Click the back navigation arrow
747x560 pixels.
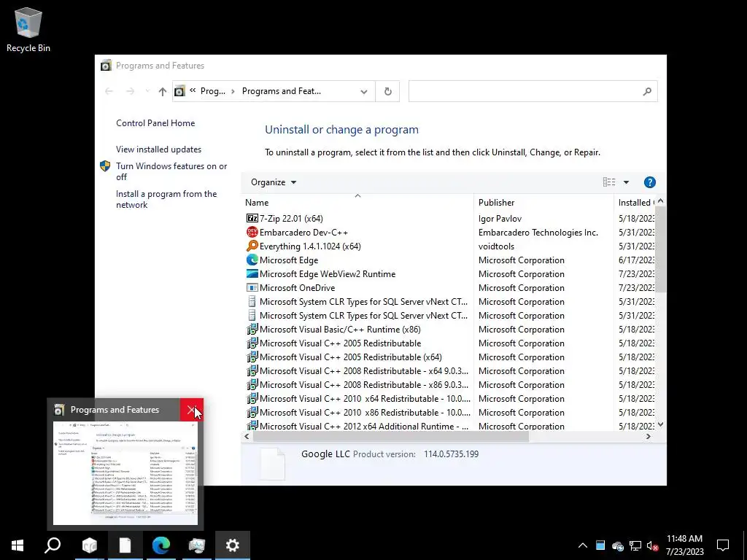(x=109, y=91)
